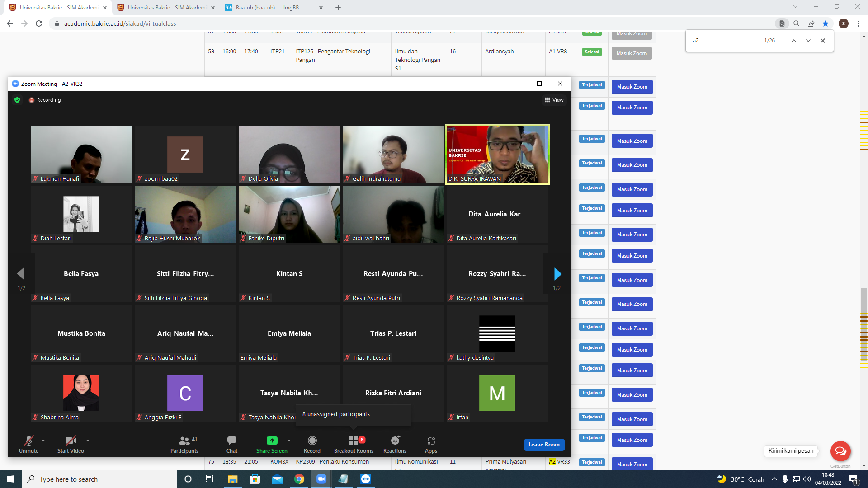Click Kirimi kami pesan label
This screenshot has height=488, width=868.
click(791, 451)
